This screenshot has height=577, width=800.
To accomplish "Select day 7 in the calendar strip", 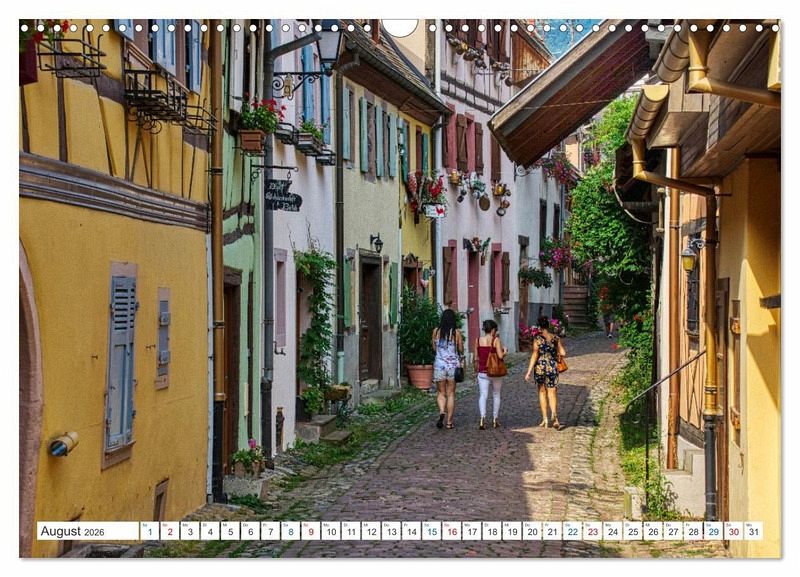I will click(270, 531).
